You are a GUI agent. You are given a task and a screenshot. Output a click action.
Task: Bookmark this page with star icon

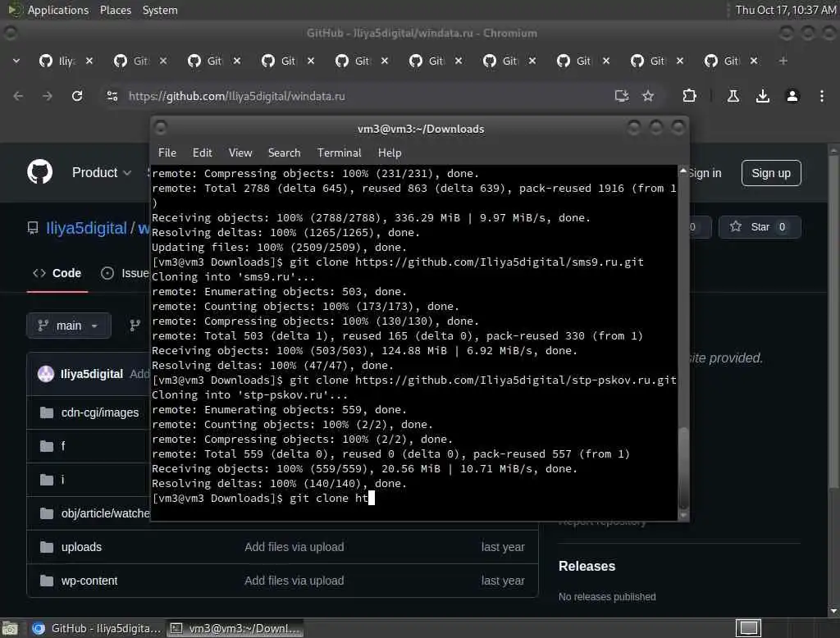[648, 96]
